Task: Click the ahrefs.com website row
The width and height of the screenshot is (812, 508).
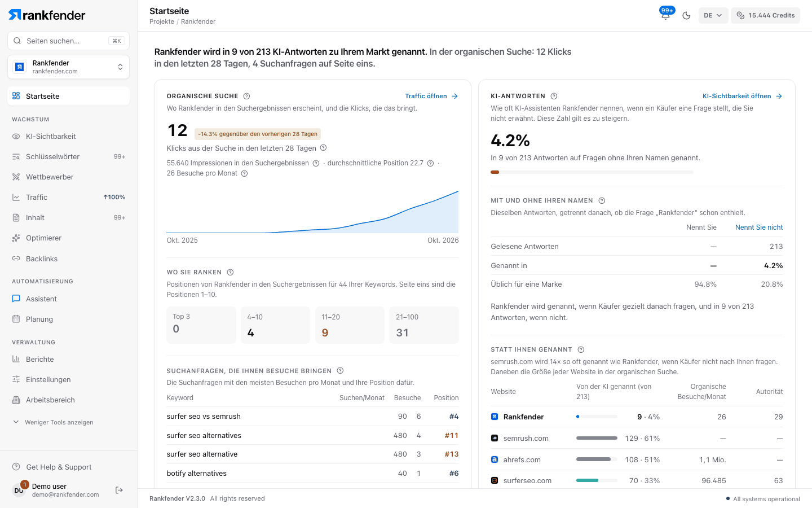Action: coord(637,459)
